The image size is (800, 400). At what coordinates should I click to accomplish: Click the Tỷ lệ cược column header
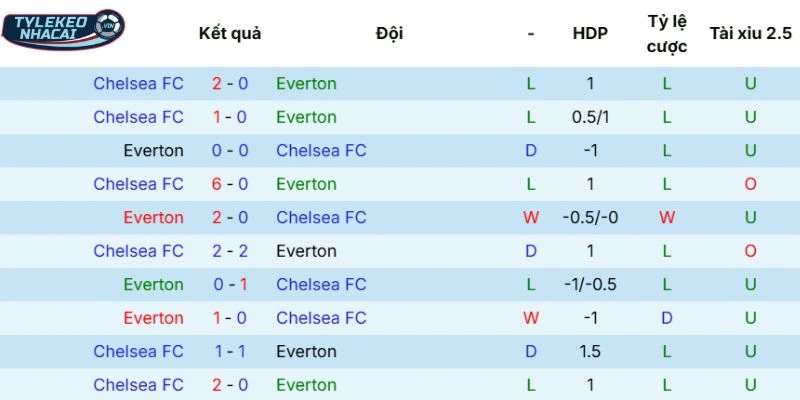[667, 33]
